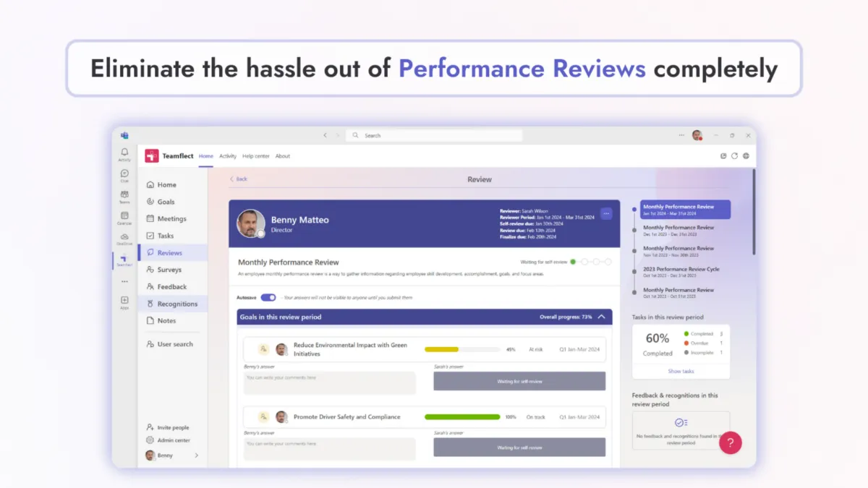The height and width of the screenshot is (488, 868).
Task: Switch to the Activity tab in Teamflect
Action: point(228,155)
